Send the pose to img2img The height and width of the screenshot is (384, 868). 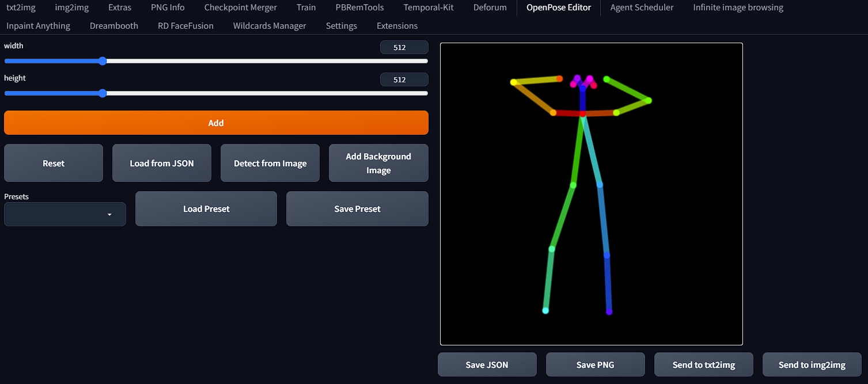point(812,364)
